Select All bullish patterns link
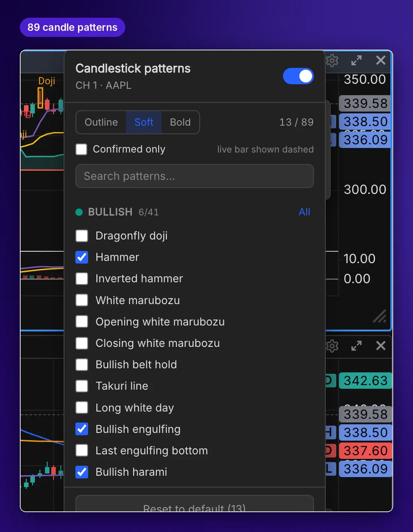Image resolution: width=413 pixels, height=532 pixels. point(304,212)
